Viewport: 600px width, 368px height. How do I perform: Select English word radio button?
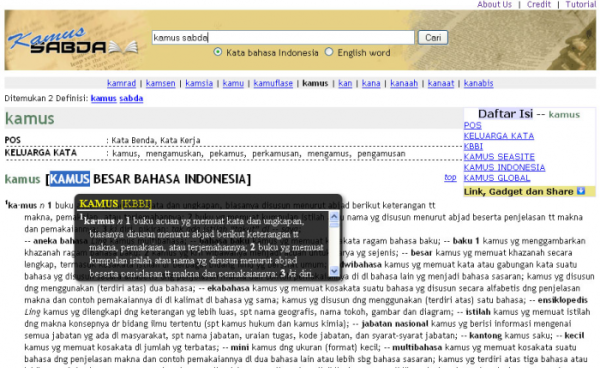(329, 52)
